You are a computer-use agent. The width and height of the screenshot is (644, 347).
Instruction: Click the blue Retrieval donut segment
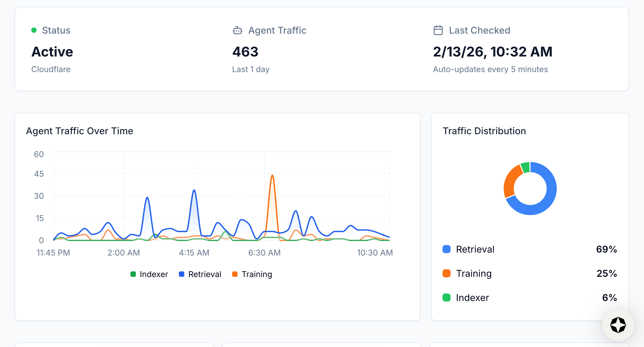pos(547,200)
